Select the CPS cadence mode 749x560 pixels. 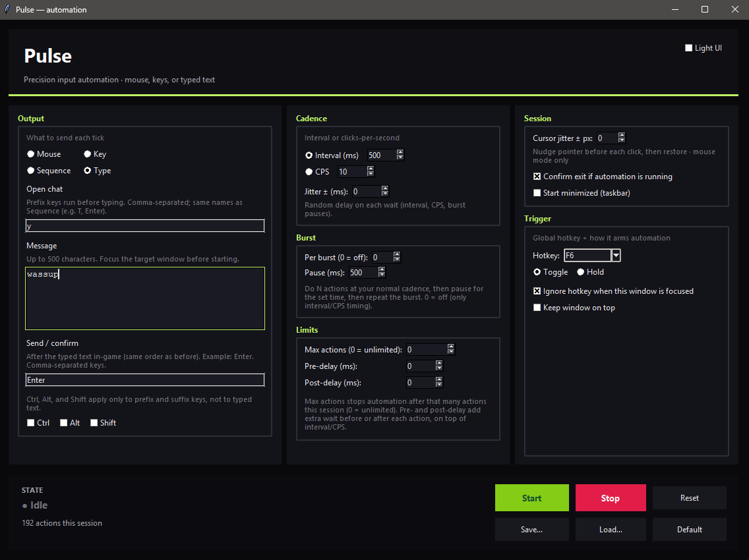[x=317, y=171]
